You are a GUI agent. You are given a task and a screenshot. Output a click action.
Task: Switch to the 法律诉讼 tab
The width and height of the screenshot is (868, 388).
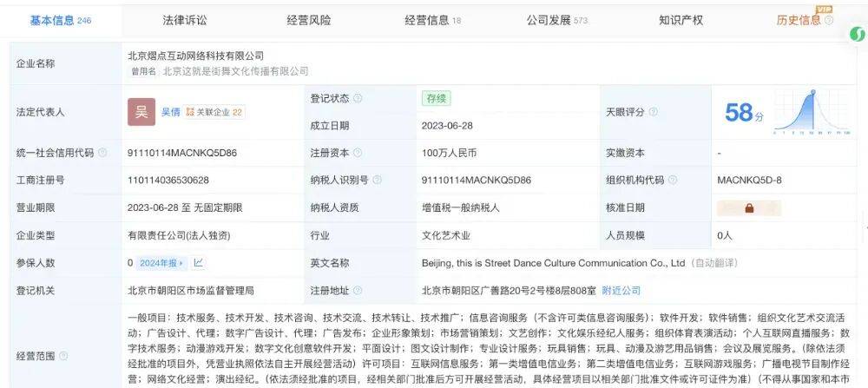click(x=185, y=21)
